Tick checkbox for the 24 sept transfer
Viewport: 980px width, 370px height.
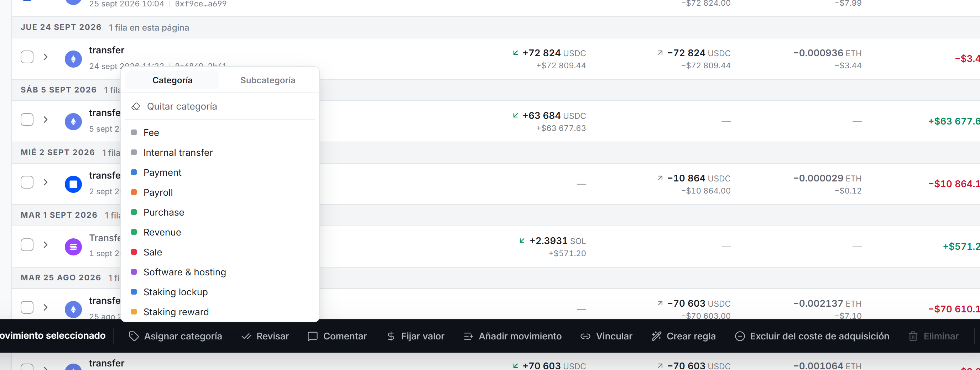27,57
